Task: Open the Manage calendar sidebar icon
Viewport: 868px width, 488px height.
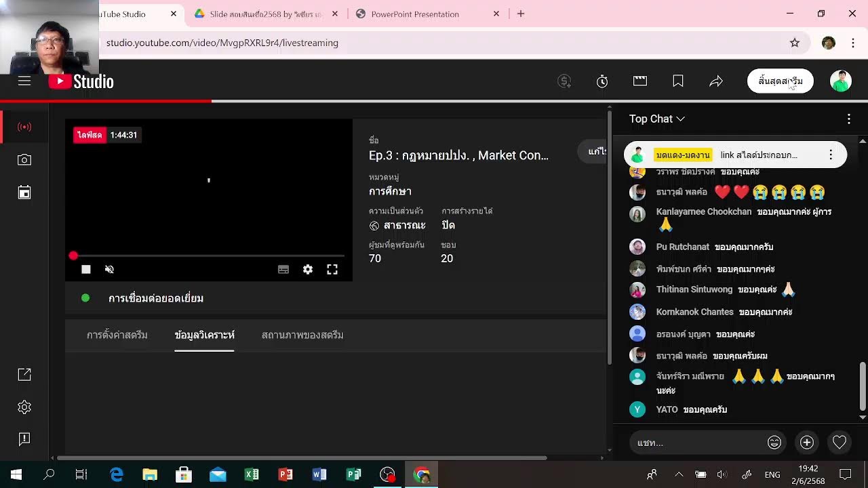Action: coord(24,192)
